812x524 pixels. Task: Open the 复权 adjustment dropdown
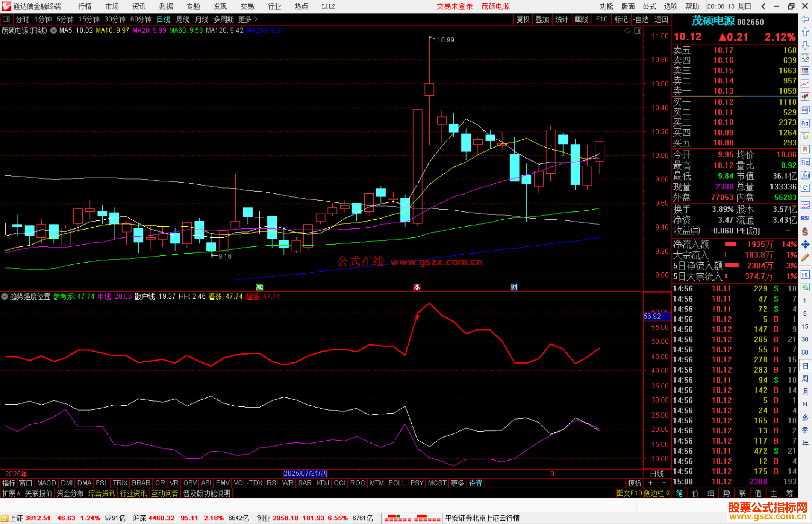[523, 19]
